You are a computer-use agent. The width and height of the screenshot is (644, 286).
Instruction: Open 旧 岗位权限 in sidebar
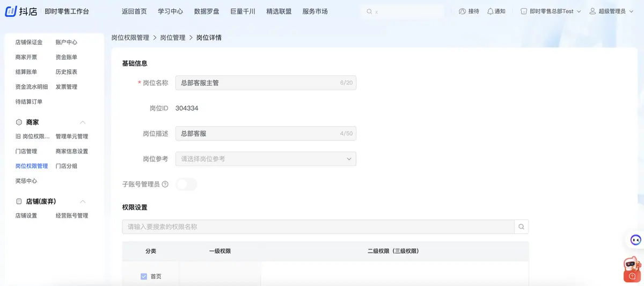(x=33, y=137)
